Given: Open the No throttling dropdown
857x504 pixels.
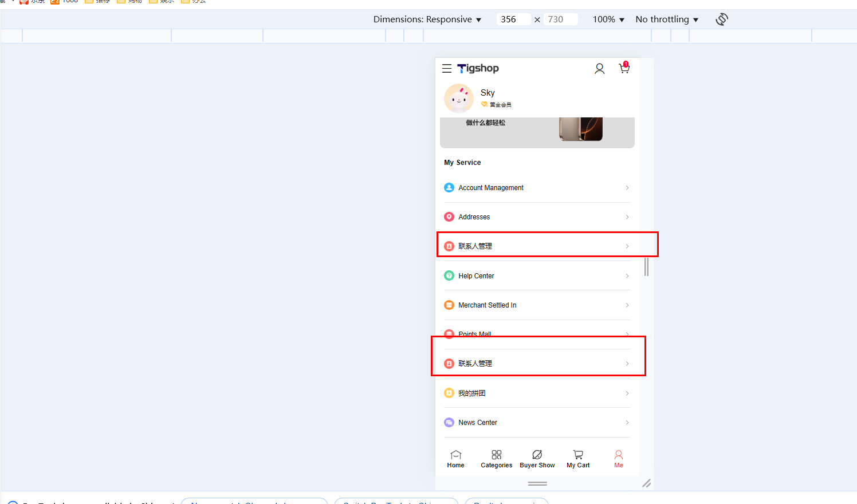Looking at the screenshot, I should 667,19.
